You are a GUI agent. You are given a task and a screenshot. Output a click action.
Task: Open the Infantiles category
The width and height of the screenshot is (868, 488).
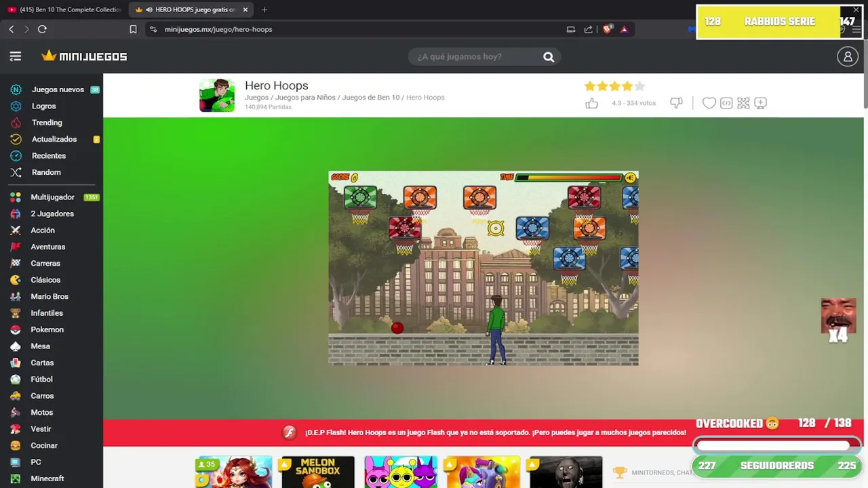pos(47,313)
